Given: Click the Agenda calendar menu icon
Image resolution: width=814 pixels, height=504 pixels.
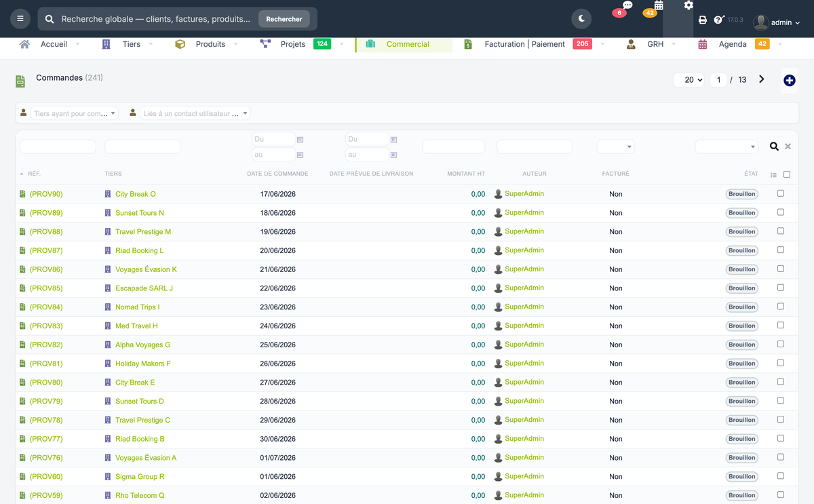Looking at the screenshot, I should (703, 44).
